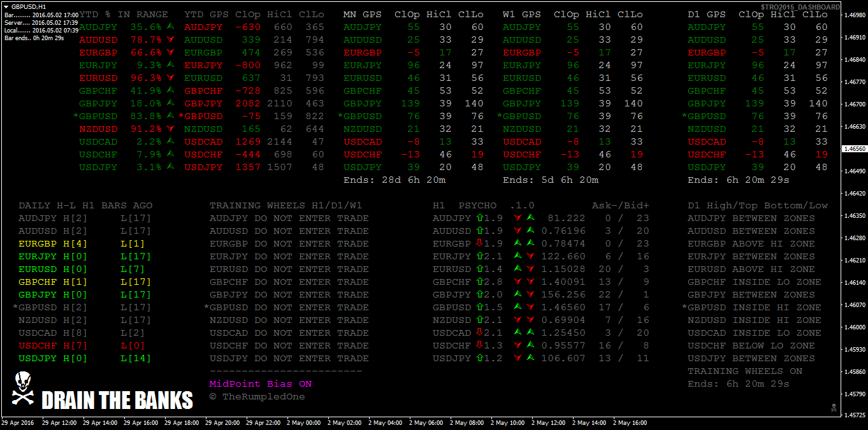Click the green up arrow beside USDJPY 3.1%
This screenshot has height=430, width=868.
(170, 167)
